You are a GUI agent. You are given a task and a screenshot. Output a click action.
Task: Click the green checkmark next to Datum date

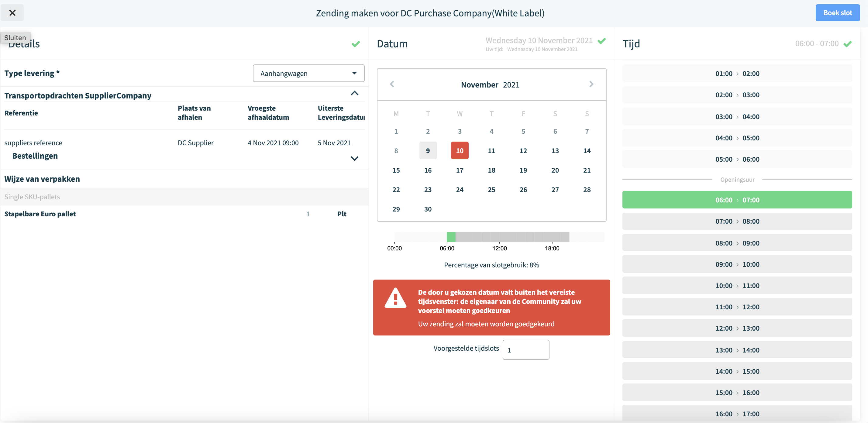pos(602,41)
